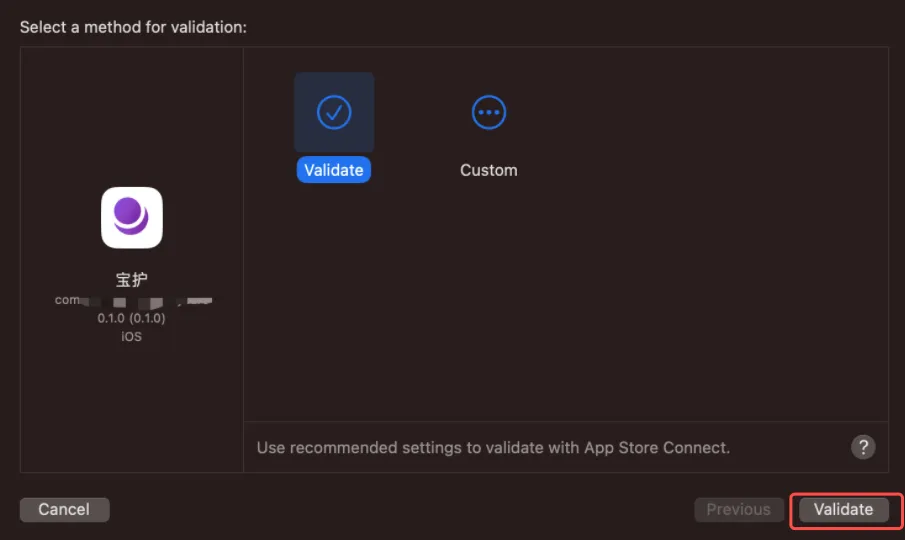Viewport: 905px width, 540px height.
Task: Choose the Custom ellipsis circle icon
Action: (489, 112)
